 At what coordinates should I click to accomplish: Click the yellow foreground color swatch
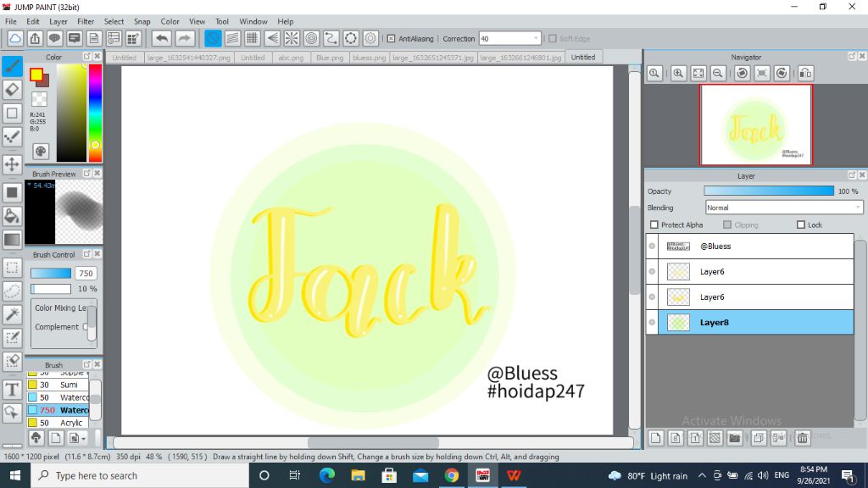(x=36, y=75)
